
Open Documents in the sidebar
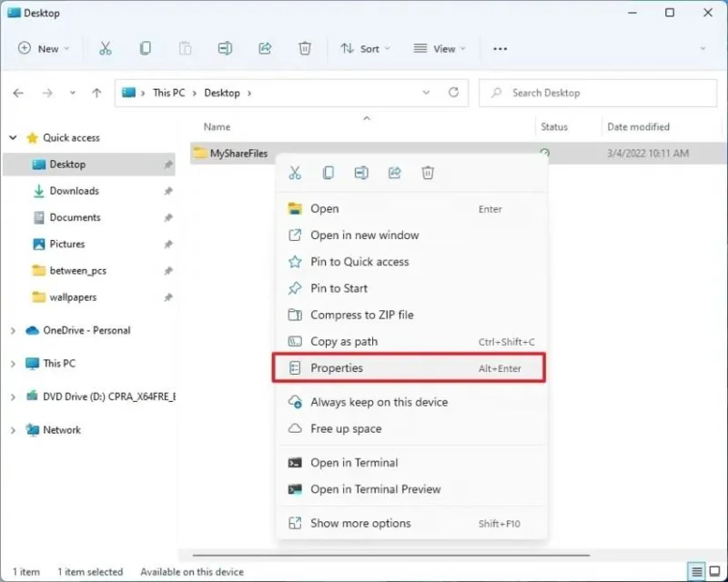point(89,217)
